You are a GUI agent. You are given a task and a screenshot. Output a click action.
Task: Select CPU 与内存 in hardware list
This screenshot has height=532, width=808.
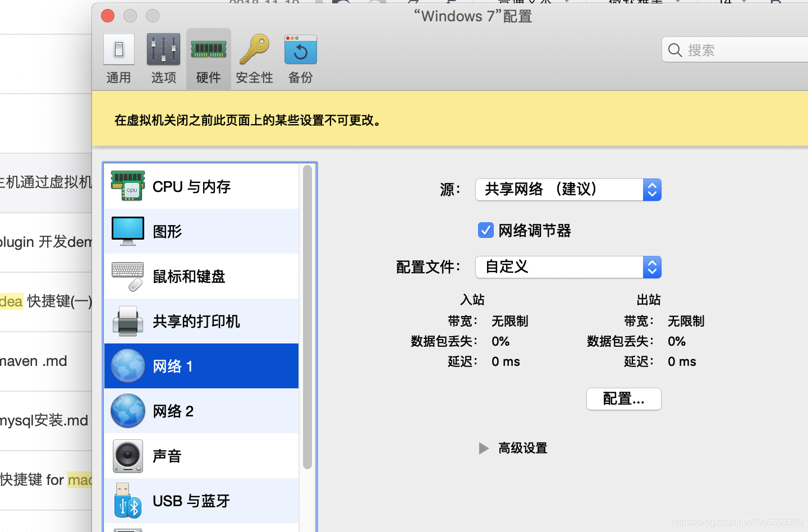201,186
